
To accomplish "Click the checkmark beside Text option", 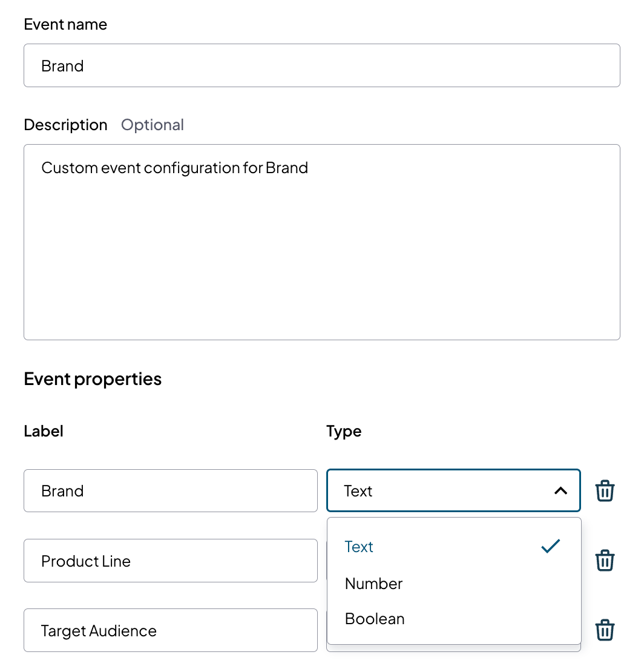I will click(550, 547).
